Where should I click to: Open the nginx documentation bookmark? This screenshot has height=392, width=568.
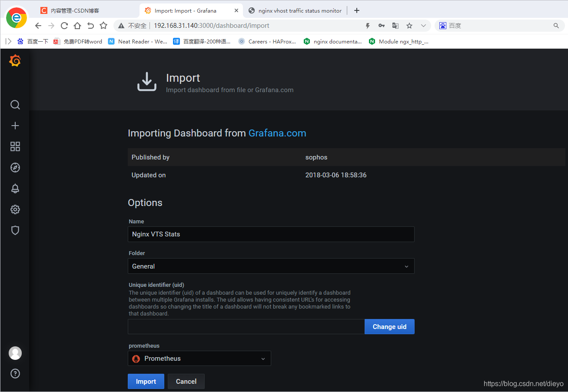coord(333,41)
